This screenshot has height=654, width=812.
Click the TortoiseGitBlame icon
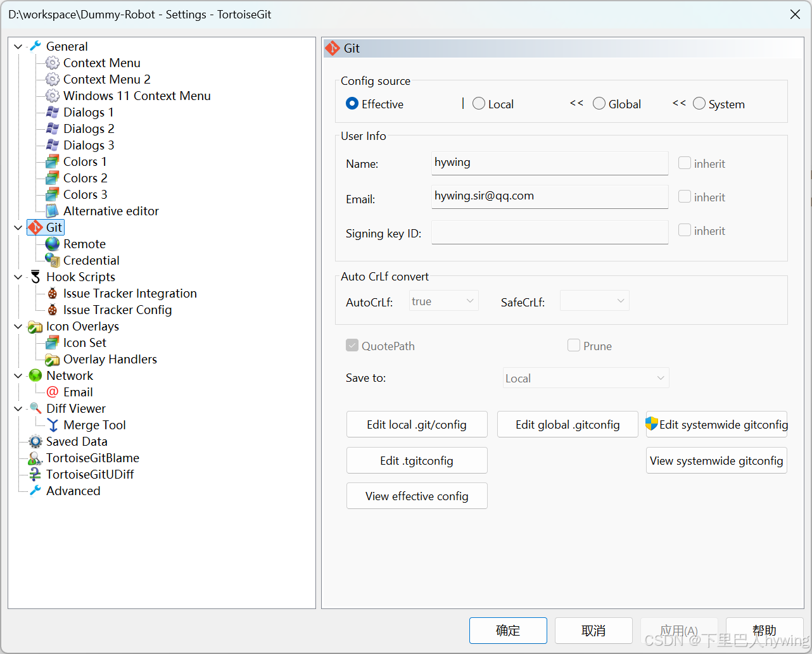pos(35,458)
